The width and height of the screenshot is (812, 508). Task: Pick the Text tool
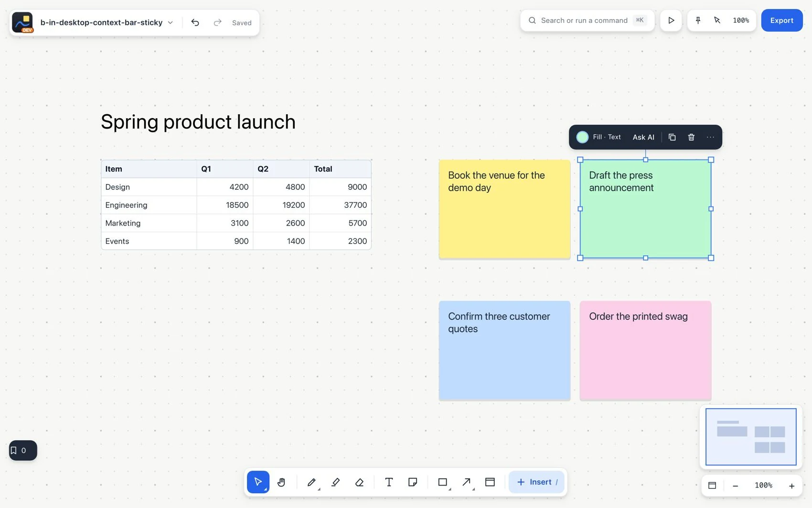[x=389, y=482]
